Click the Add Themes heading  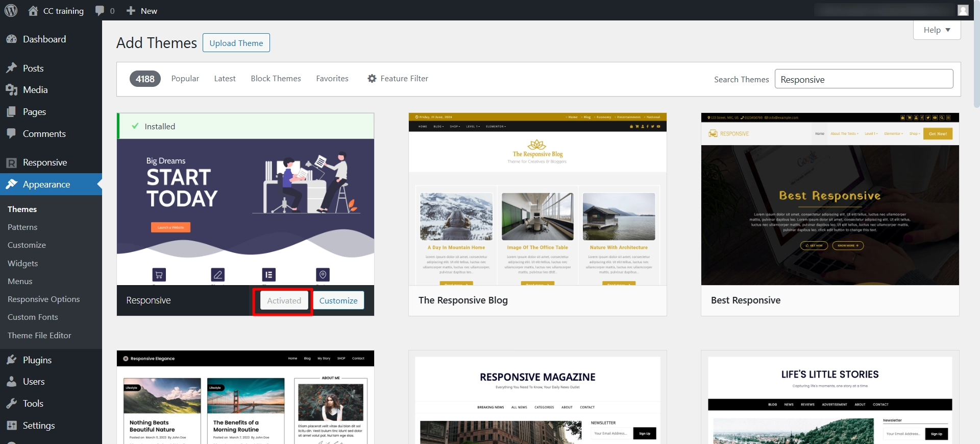(x=157, y=43)
